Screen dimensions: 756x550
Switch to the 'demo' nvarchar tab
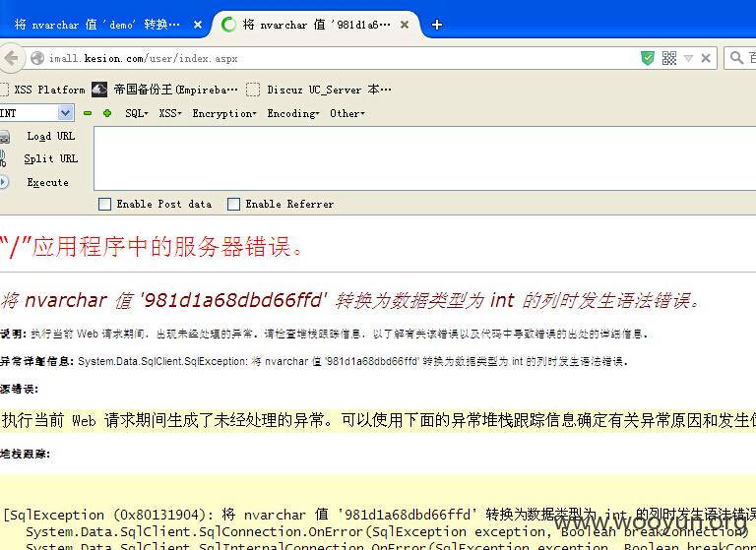tap(96, 25)
